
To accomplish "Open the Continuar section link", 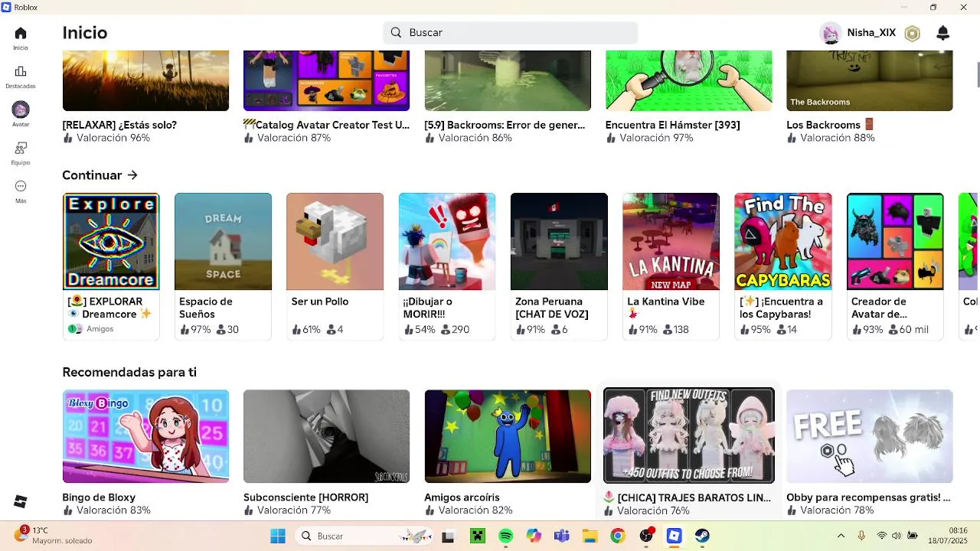I will click(100, 175).
